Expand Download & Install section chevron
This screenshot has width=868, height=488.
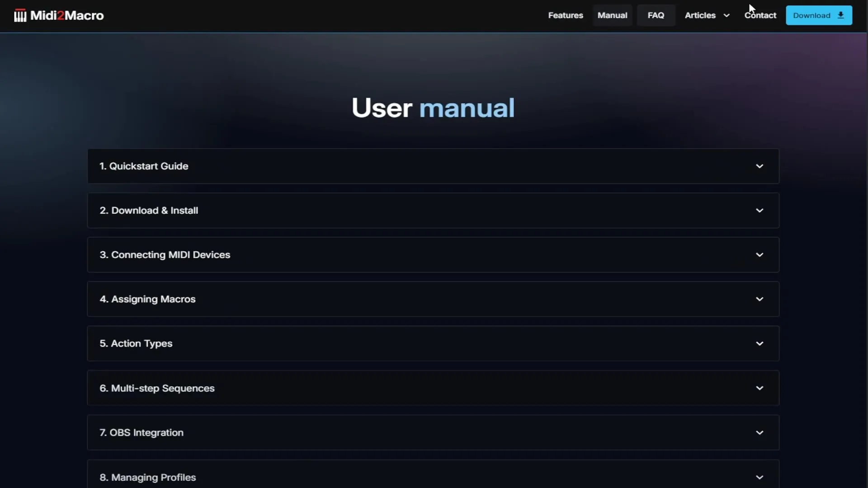click(x=759, y=211)
